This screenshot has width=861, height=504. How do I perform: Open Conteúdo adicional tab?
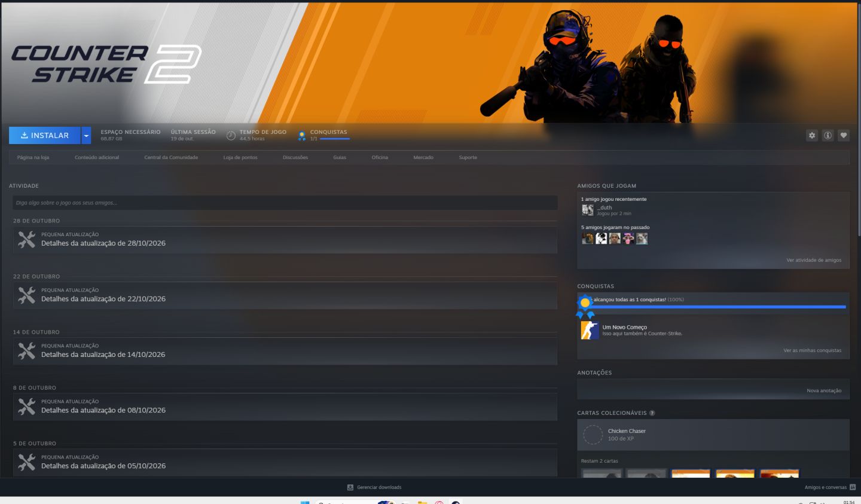[97, 157]
